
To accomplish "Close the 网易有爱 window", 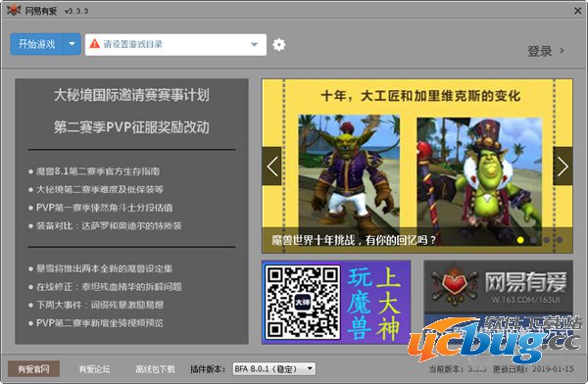I will 577,11.
